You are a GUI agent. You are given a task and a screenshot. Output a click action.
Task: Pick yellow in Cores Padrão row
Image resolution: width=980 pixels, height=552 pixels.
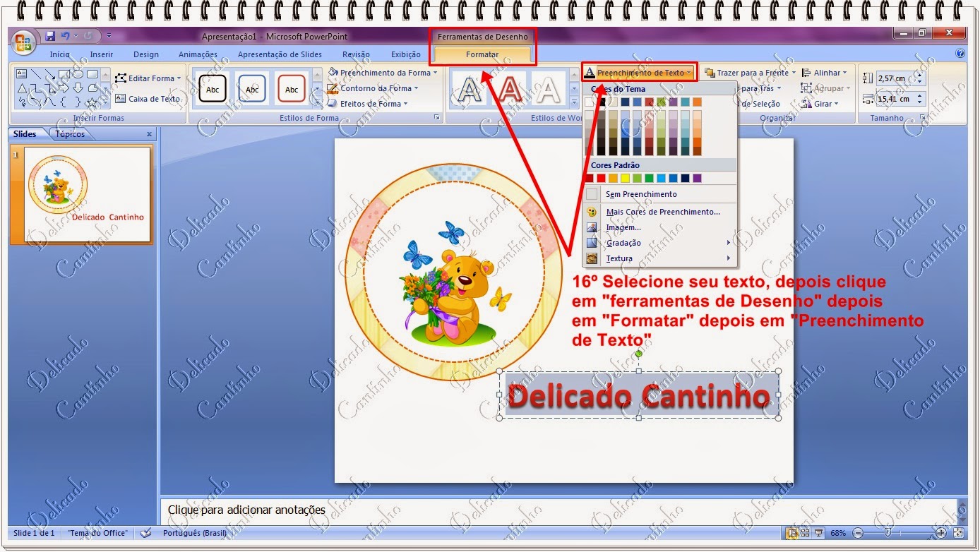[625, 178]
